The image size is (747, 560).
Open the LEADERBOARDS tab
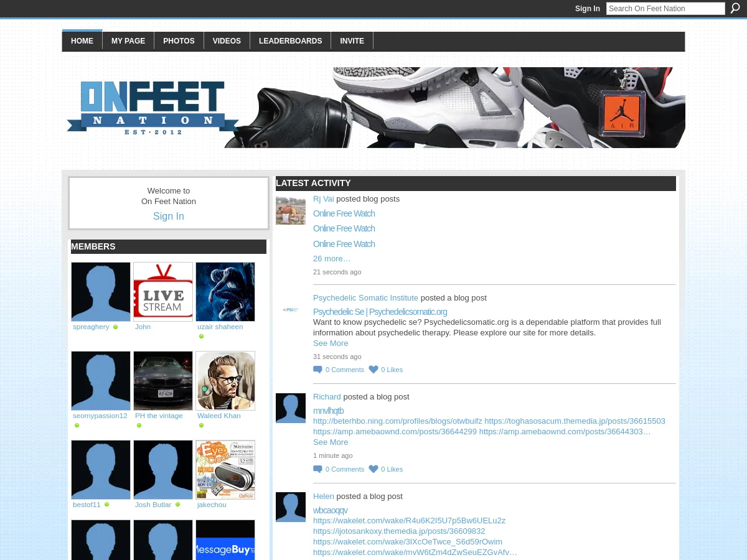click(290, 41)
